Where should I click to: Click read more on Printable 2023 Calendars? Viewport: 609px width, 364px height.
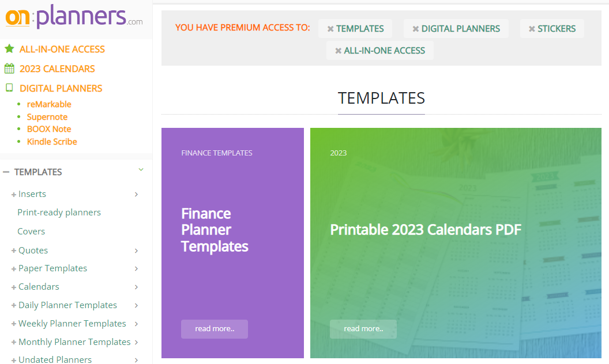pos(363,329)
